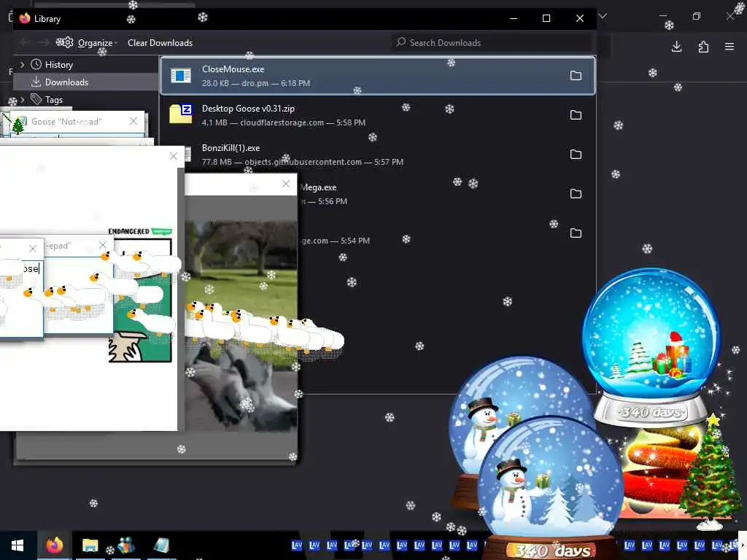The height and width of the screenshot is (560, 747).
Task: Open containing folder for Desktop Goose v0.31.zip
Action: (576, 115)
